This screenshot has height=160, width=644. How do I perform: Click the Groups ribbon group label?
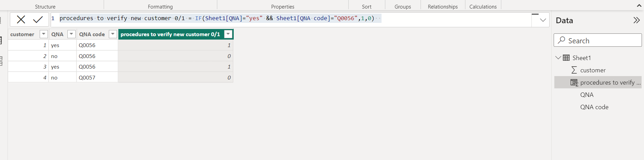click(403, 6)
